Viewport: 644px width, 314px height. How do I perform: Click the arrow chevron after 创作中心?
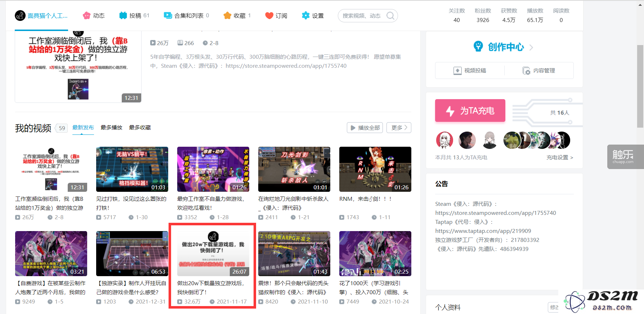point(531,47)
